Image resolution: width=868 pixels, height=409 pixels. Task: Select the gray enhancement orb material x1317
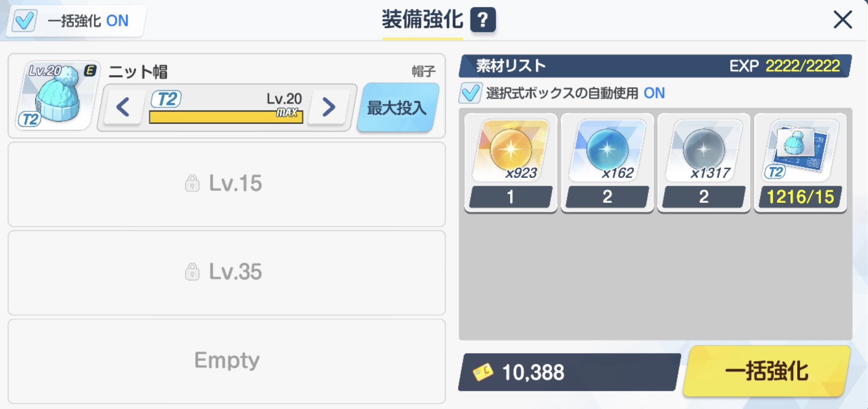point(703,153)
